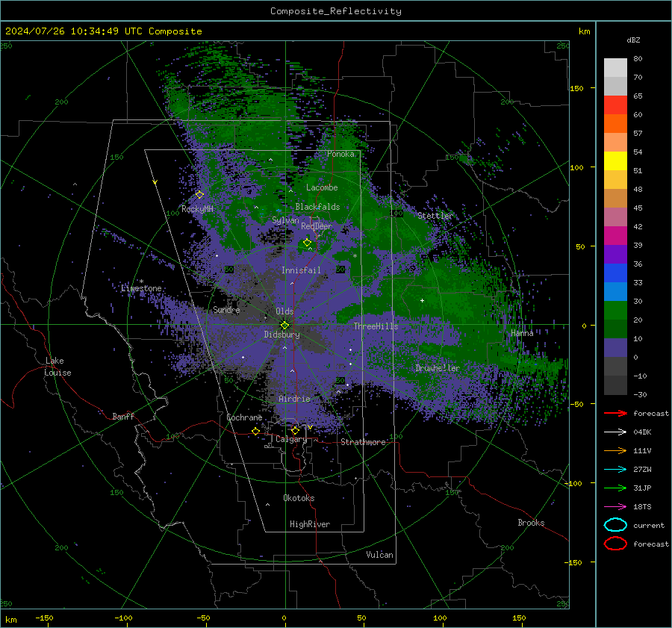Click the HighRiver label

tap(310, 524)
